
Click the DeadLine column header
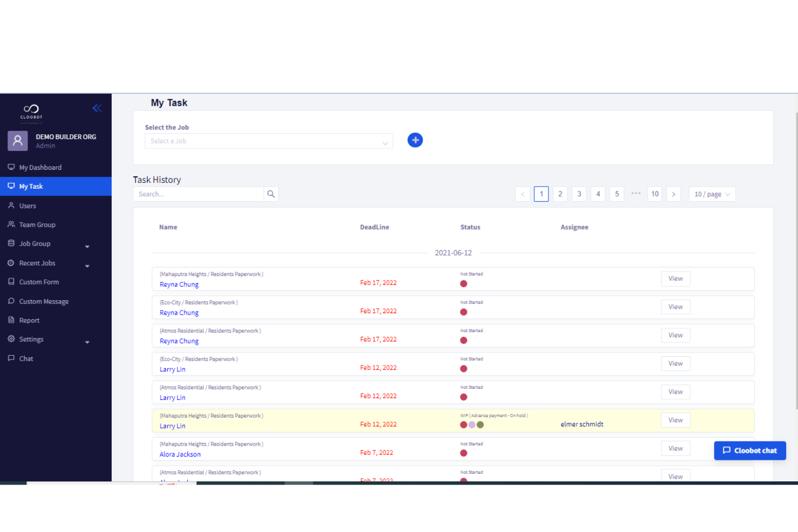(375, 227)
